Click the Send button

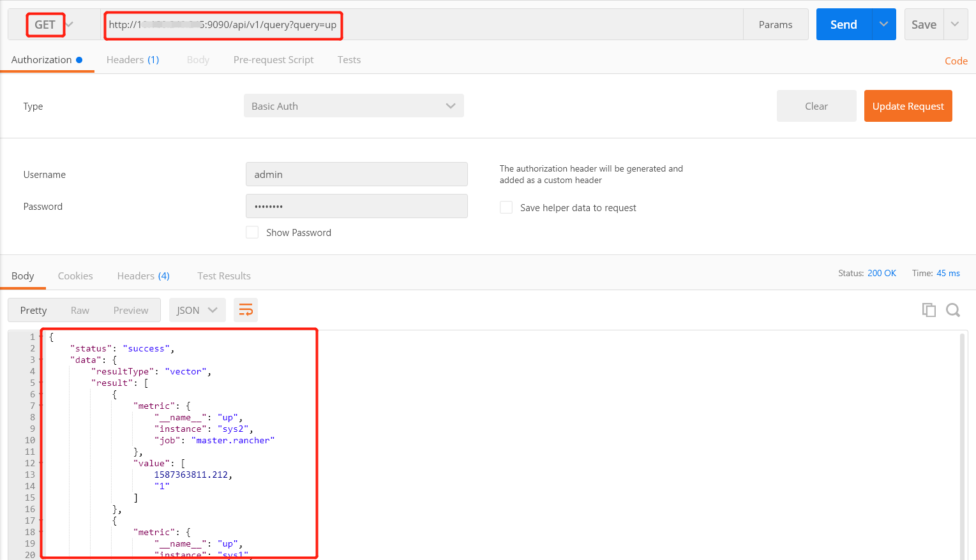843,24
